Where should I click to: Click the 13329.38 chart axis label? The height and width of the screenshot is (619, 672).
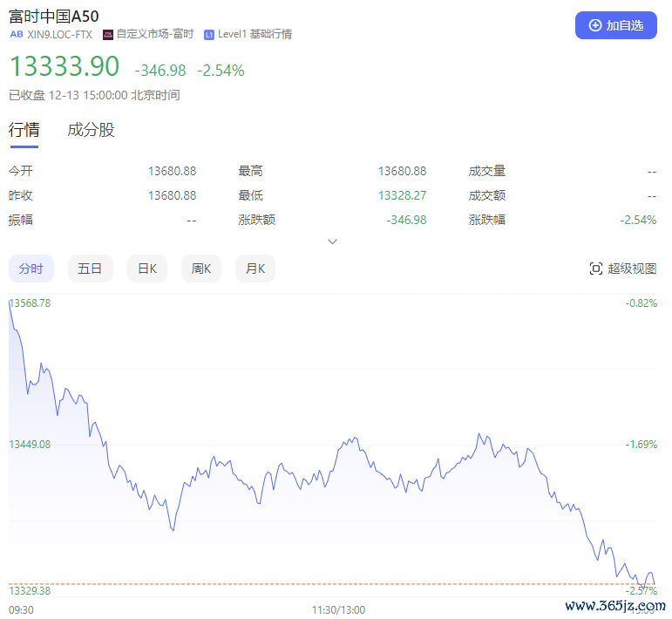[30, 591]
